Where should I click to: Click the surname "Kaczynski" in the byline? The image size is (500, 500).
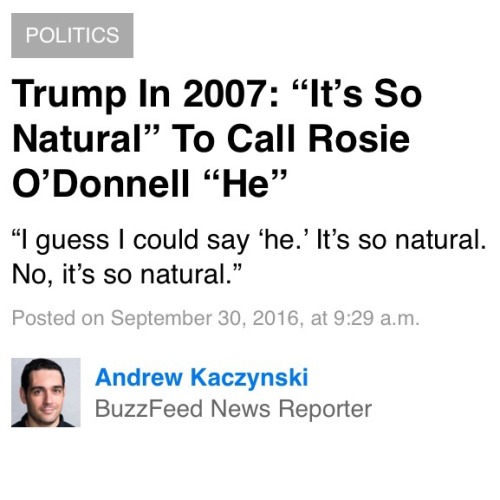[249, 377]
